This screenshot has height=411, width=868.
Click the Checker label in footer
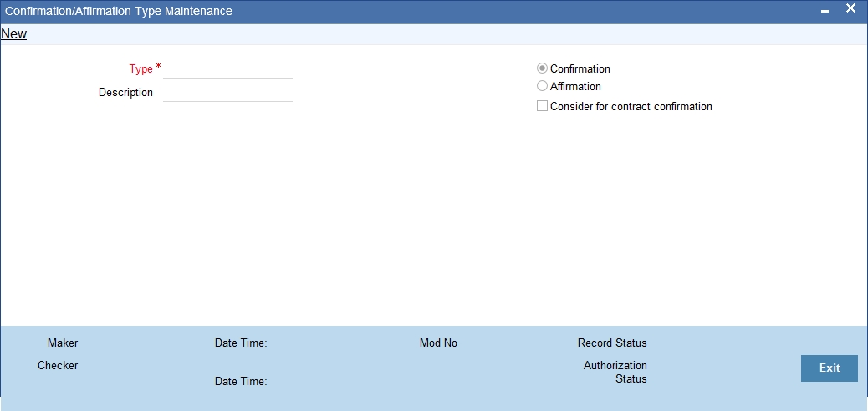click(58, 366)
